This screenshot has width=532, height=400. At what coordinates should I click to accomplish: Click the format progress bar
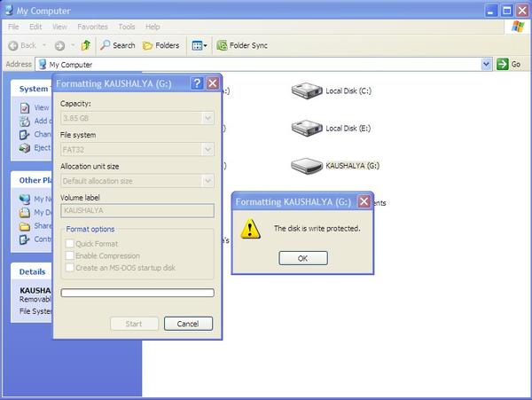coord(137,293)
